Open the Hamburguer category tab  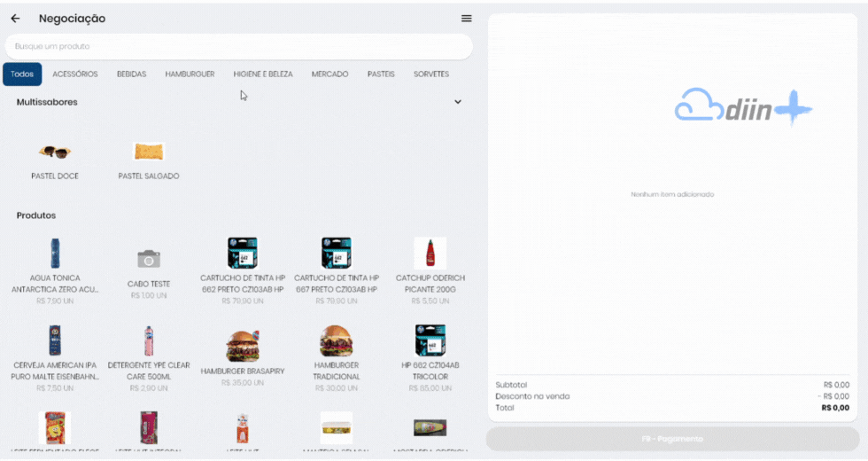(x=190, y=74)
